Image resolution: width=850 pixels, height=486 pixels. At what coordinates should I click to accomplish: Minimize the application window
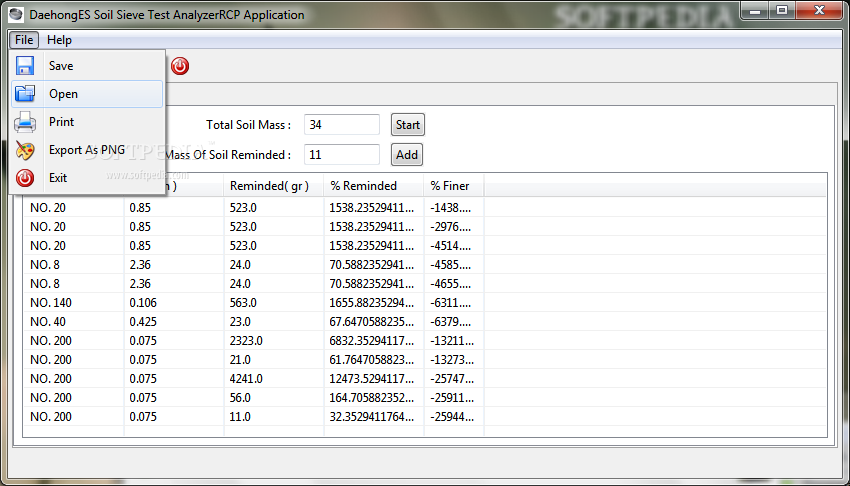[x=756, y=10]
